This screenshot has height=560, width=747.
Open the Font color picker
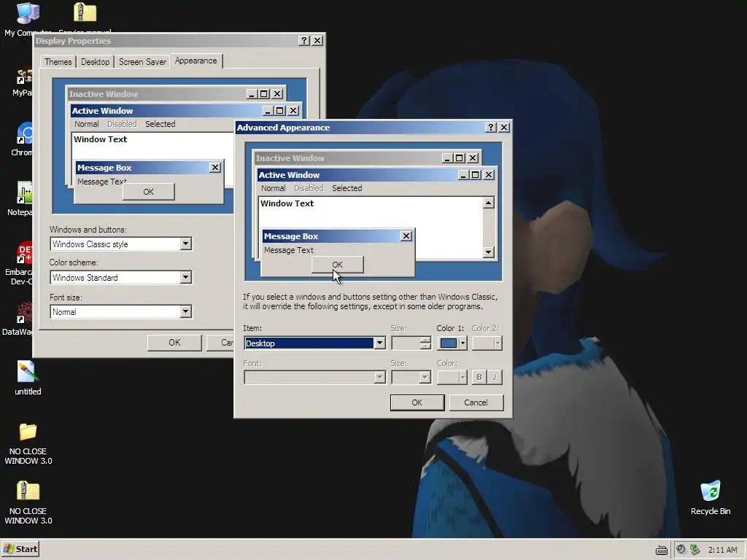pos(452,377)
